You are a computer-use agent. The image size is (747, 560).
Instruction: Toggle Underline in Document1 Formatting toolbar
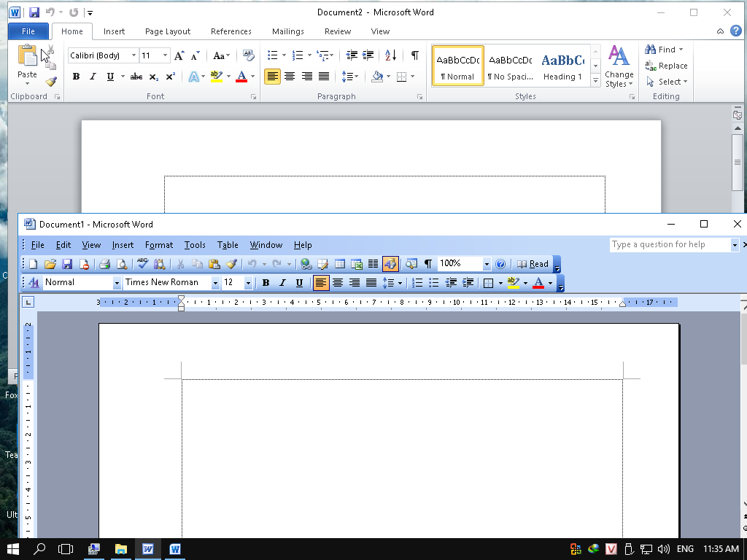pos(299,283)
